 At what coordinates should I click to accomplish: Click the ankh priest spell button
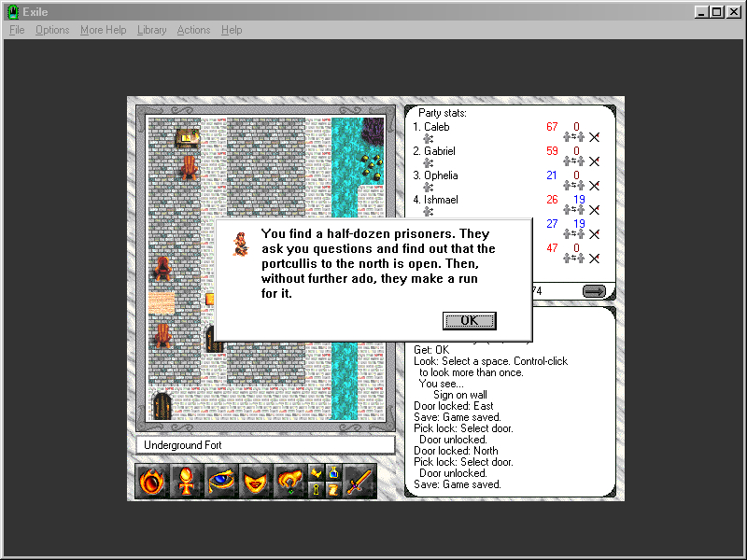tap(186, 482)
